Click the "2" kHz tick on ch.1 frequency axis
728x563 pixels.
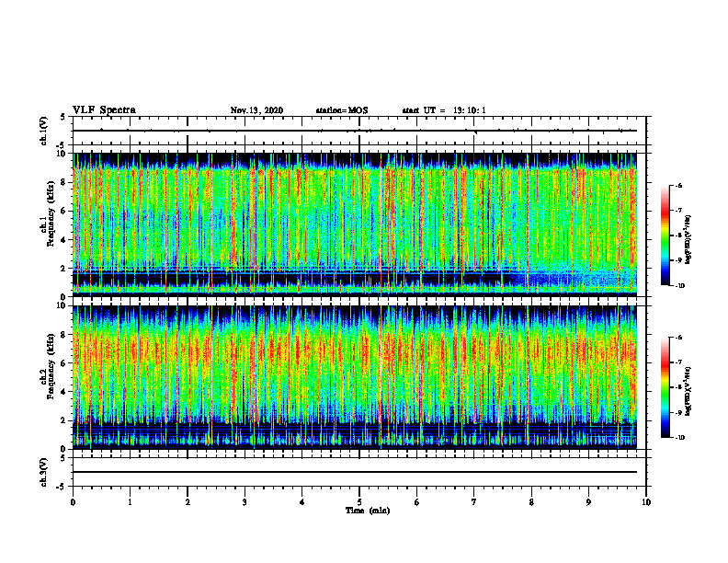pos(64,268)
